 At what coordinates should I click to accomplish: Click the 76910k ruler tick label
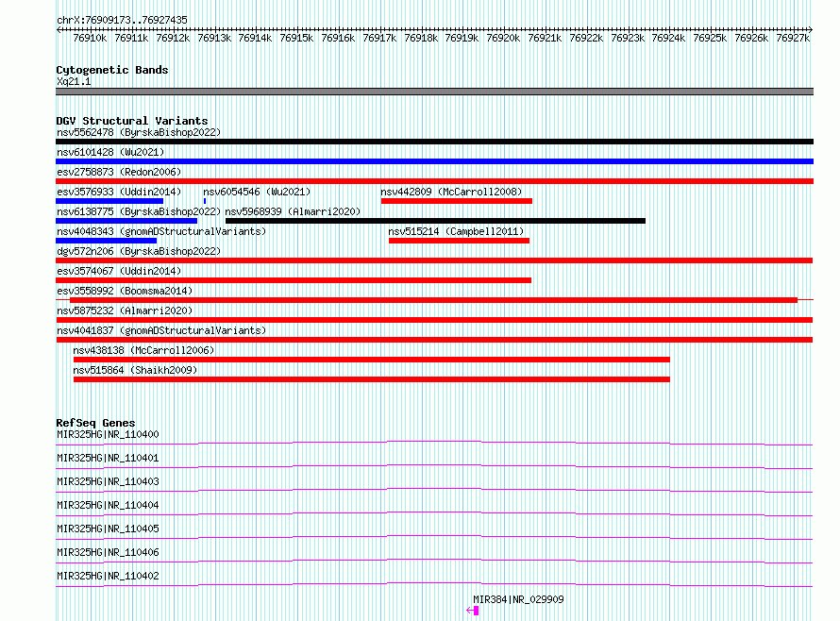pyautogui.click(x=90, y=38)
